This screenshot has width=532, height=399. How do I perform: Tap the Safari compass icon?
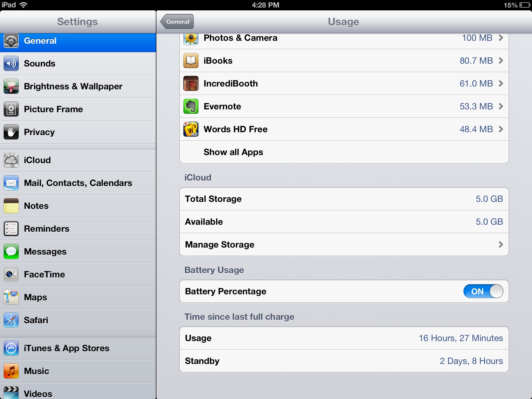[11, 320]
